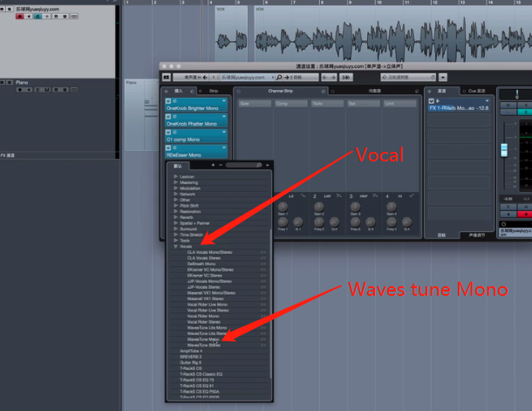Open dropdown arrow of FX 1-RVerb send slot
Image resolution: width=532 pixels, height=411 pixels.
point(488,101)
